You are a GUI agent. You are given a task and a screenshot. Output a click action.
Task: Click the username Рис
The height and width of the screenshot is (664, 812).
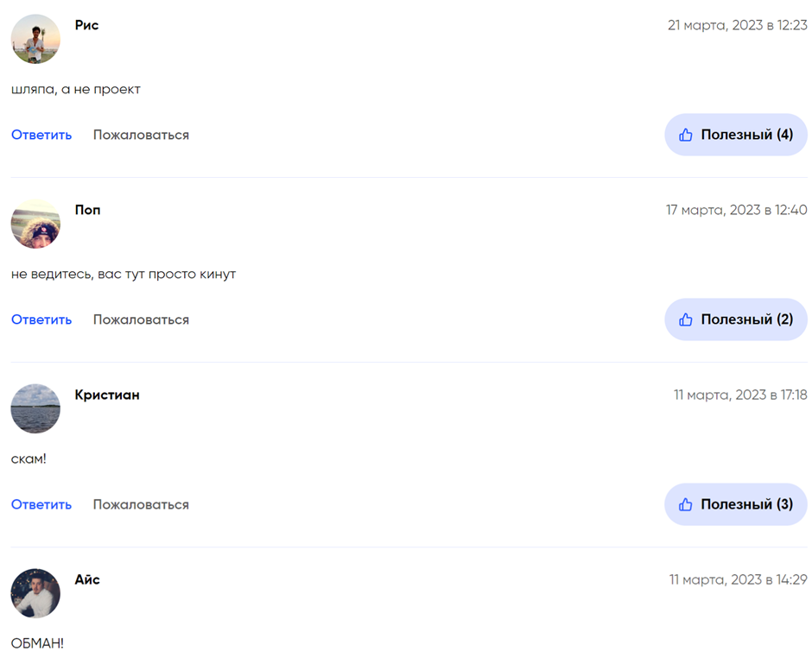coord(86,25)
